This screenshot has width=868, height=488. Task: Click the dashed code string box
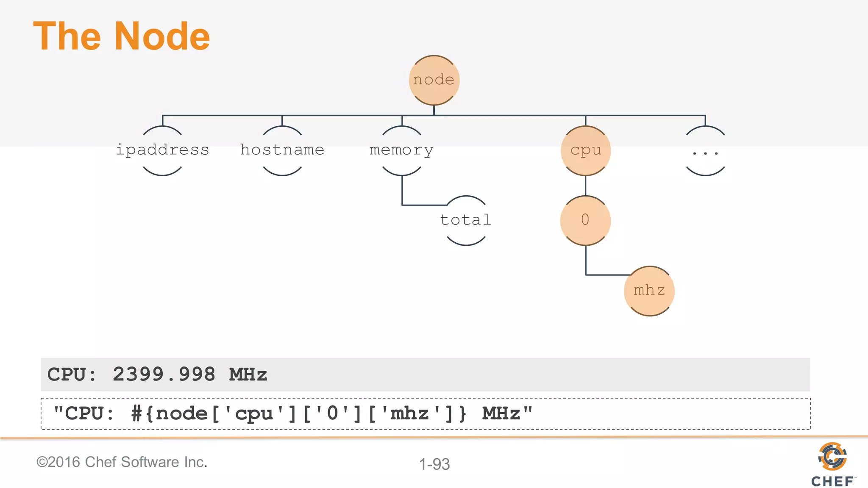click(x=425, y=413)
